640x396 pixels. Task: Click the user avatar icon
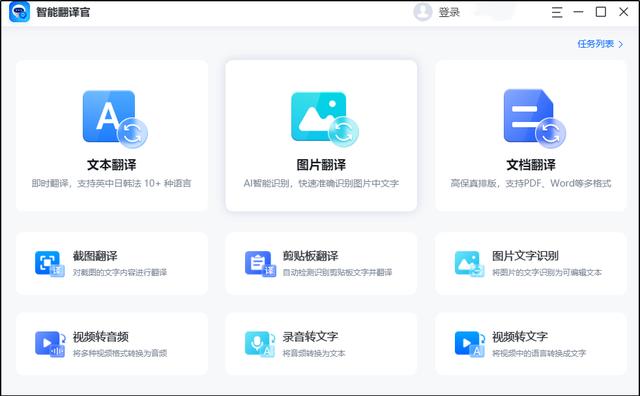(423, 12)
